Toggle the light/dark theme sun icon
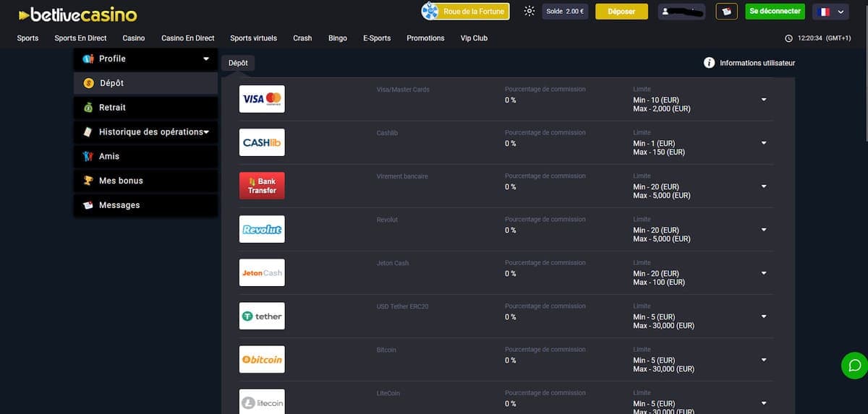 pyautogui.click(x=529, y=12)
